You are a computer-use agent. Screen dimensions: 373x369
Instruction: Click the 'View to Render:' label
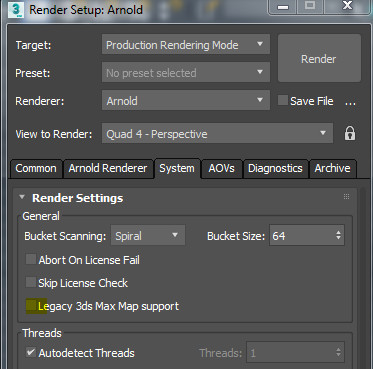tap(54, 134)
